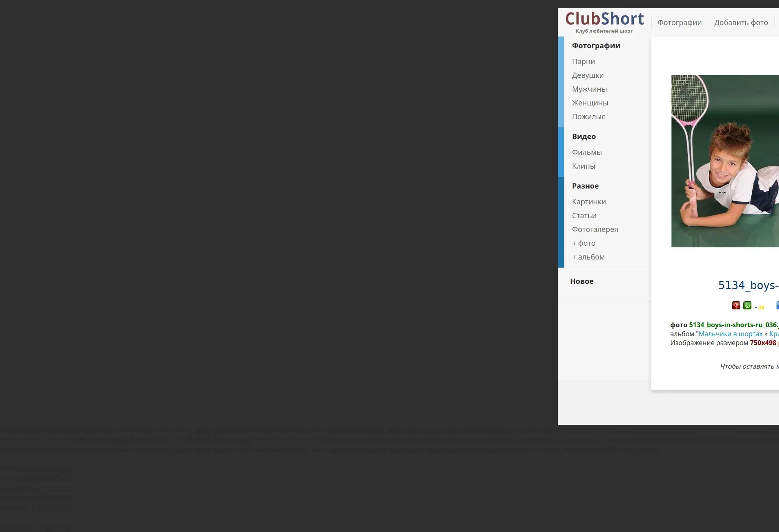The width and height of the screenshot is (779, 532).
Task: Open the Парни sidebar category
Action: [x=583, y=62]
